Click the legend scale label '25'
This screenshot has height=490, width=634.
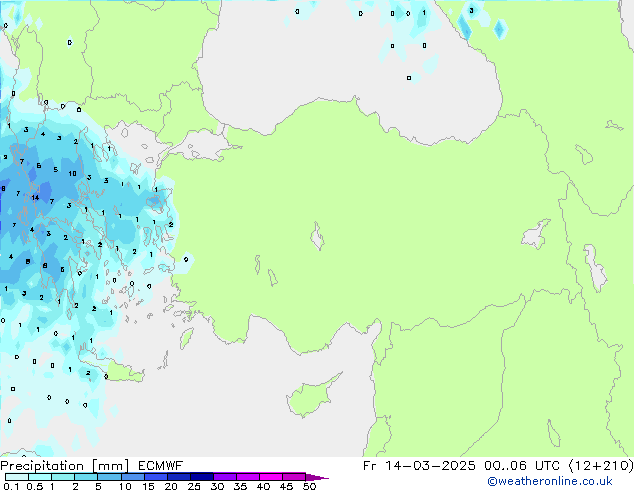pyautogui.click(x=194, y=486)
